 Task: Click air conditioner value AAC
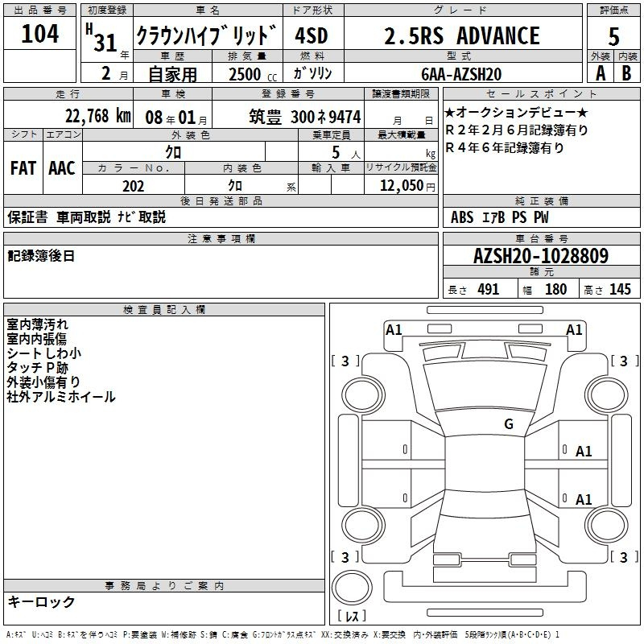point(62,168)
